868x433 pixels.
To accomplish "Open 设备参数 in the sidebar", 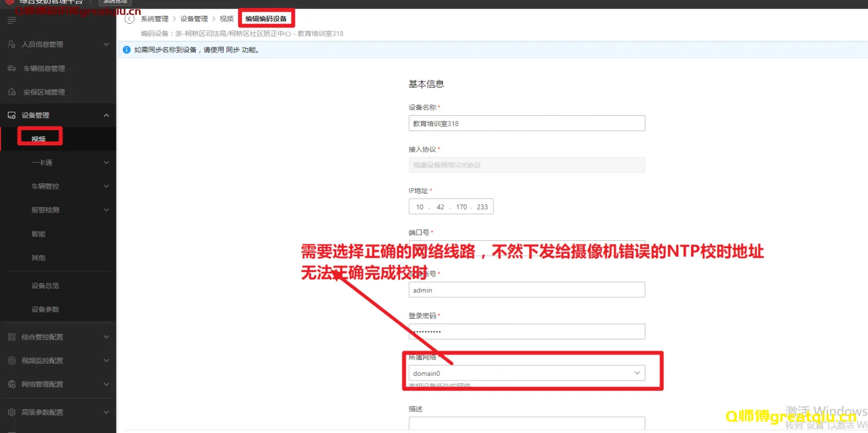I will (45, 309).
